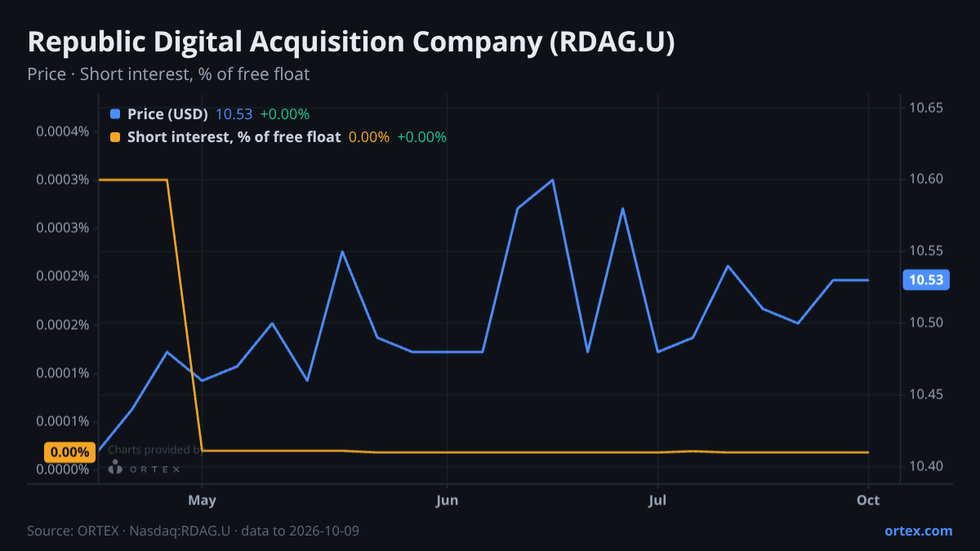Click the 0.0000% left axis value
Viewport: 980px width, 551px height.
(x=63, y=469)
